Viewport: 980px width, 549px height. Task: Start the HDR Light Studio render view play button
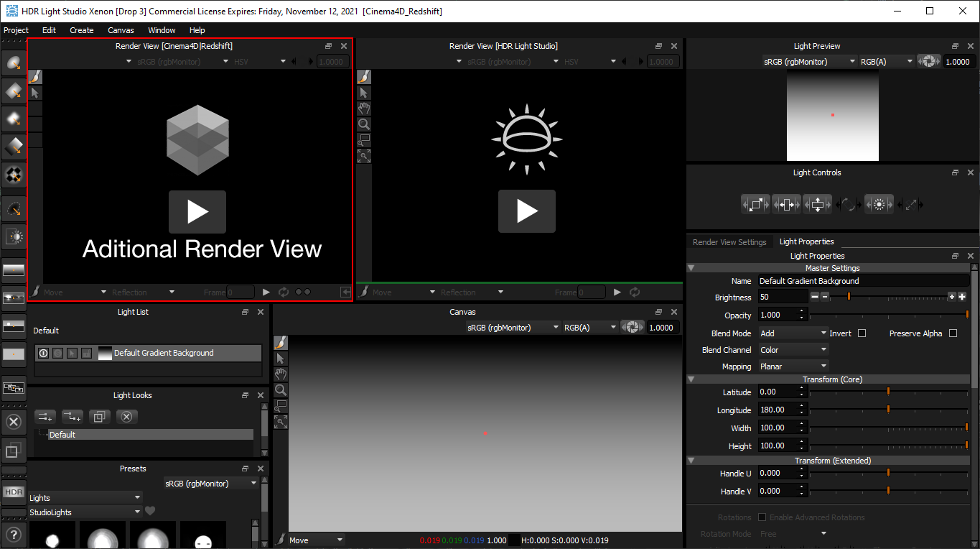[527, 211]
